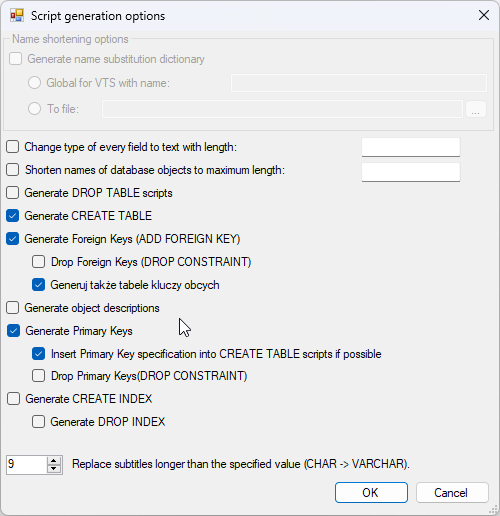Check Drop Primary Keys(DROP CONSTRAINT)
This screenshot has height=516, width=500.
(x=39, y=376)
